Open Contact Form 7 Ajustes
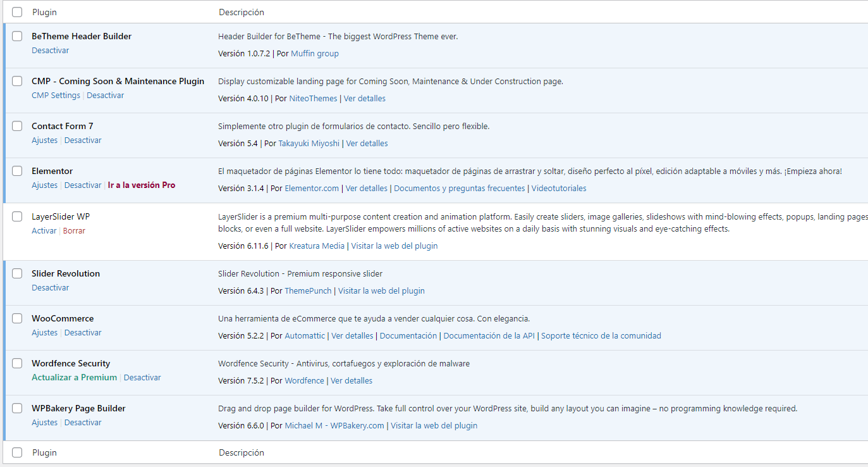This screenshot has width=868, height=467. pos(45,140)
